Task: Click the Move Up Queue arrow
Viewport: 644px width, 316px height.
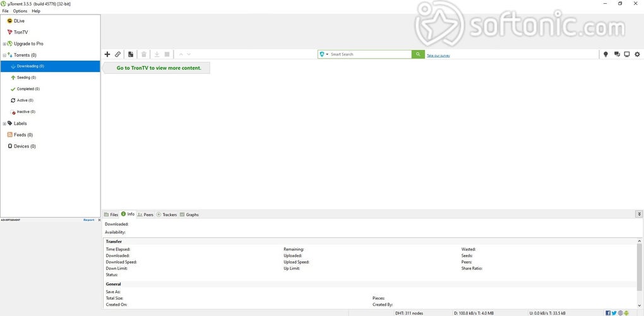Action: (181, 54)
